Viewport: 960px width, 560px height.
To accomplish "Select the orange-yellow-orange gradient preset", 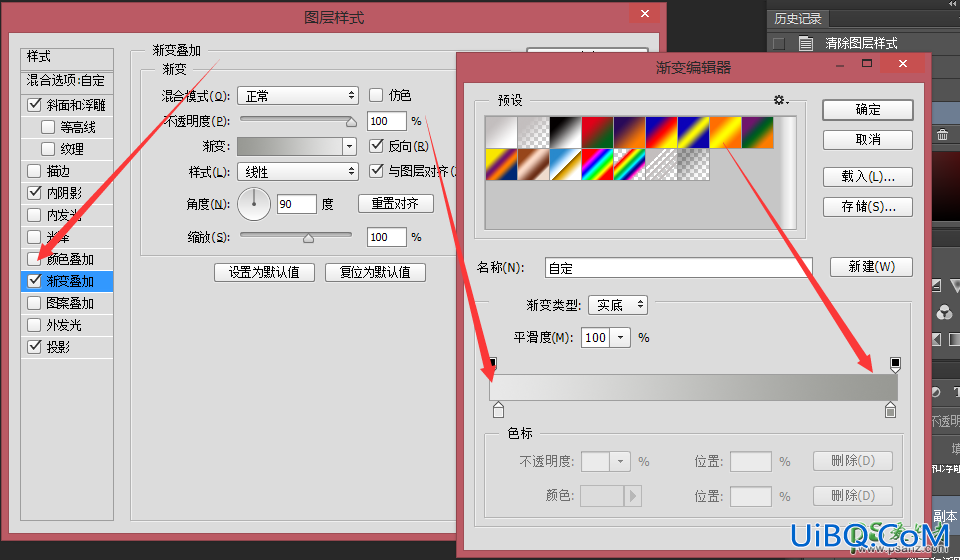I will click(x=726, y=132).
